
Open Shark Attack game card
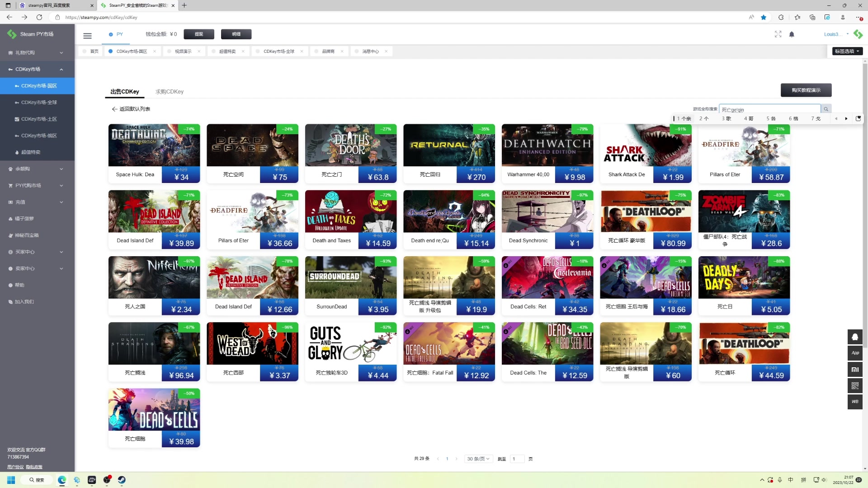coord(646,154)
